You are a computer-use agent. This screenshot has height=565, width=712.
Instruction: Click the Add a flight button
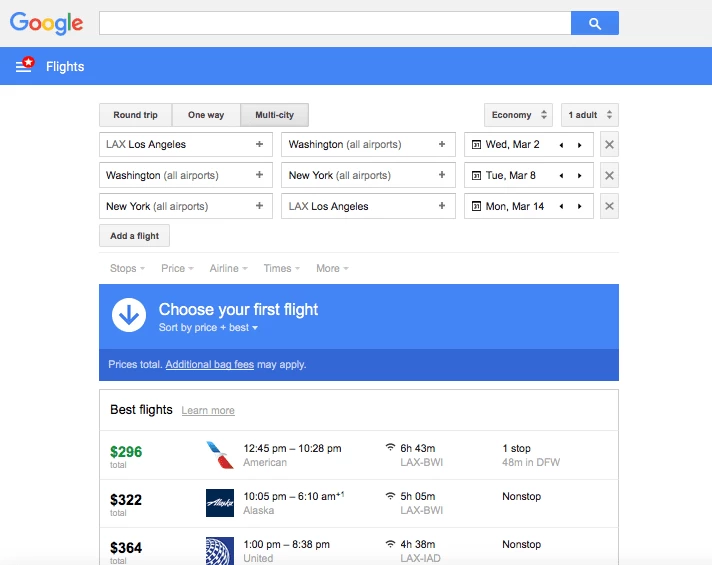tap(134, 236)
